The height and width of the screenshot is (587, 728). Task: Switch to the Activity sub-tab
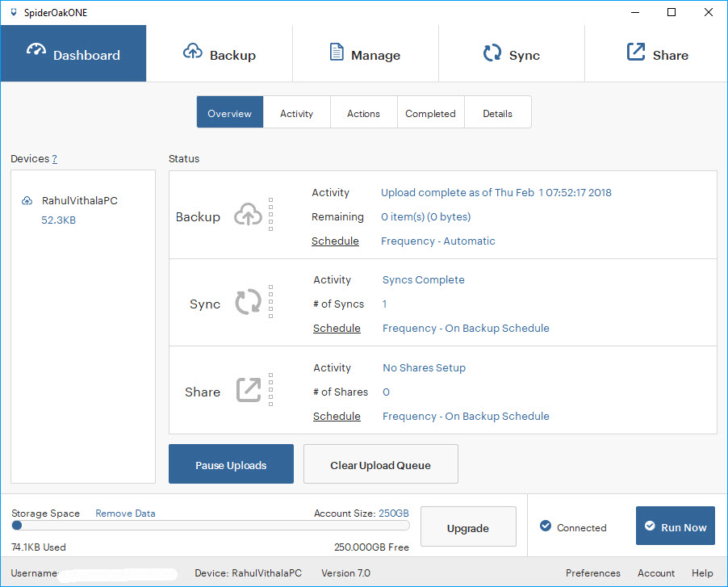pos(297,112)
